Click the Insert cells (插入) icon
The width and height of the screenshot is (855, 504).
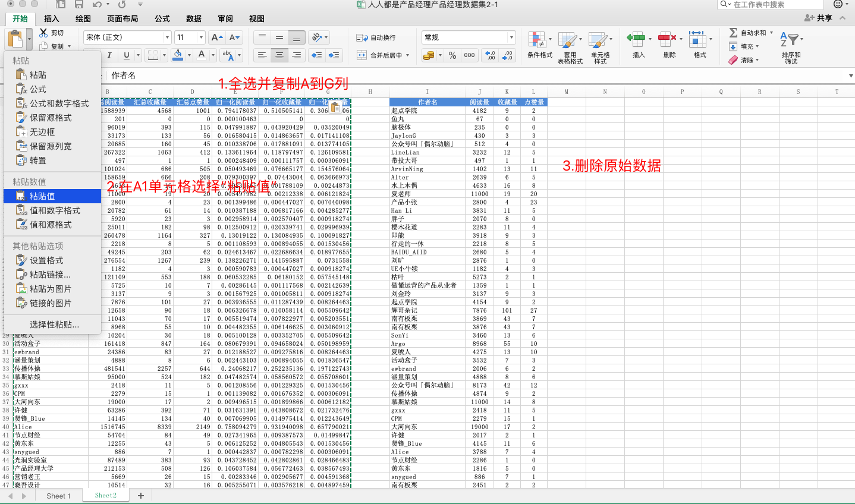point(637,39)
